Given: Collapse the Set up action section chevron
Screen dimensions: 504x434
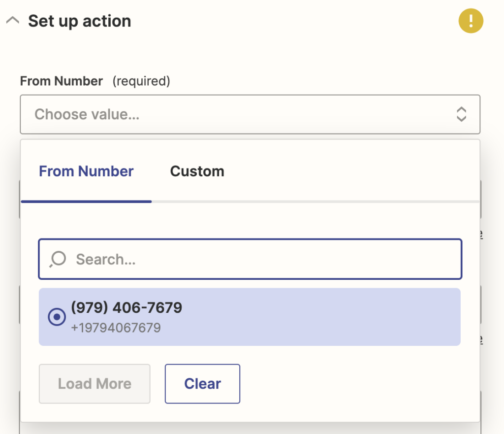Looking at the screenshot, I should coord(12,20).
